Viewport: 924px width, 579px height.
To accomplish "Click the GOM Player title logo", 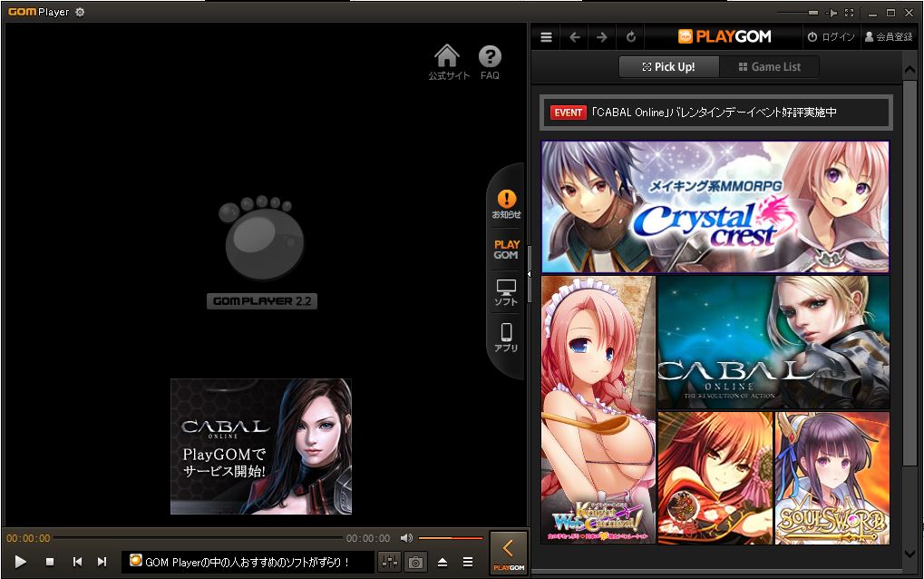I will (38, 12).
